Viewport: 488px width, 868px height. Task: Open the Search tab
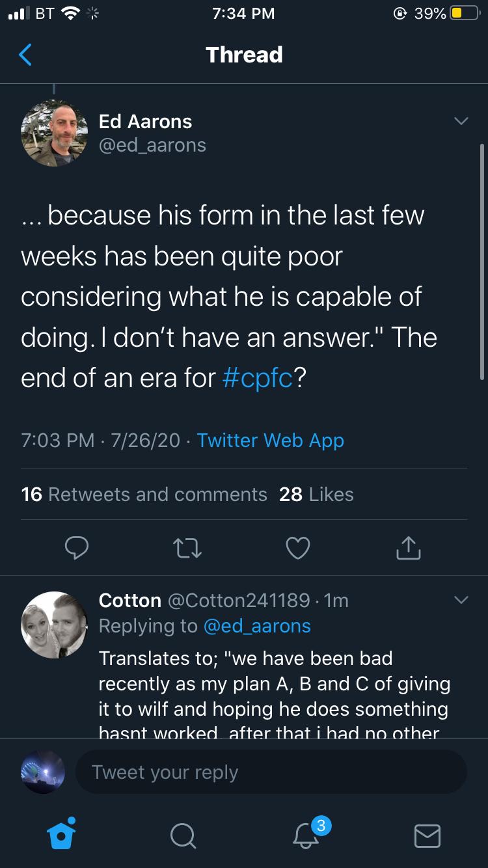click(184, 835)
